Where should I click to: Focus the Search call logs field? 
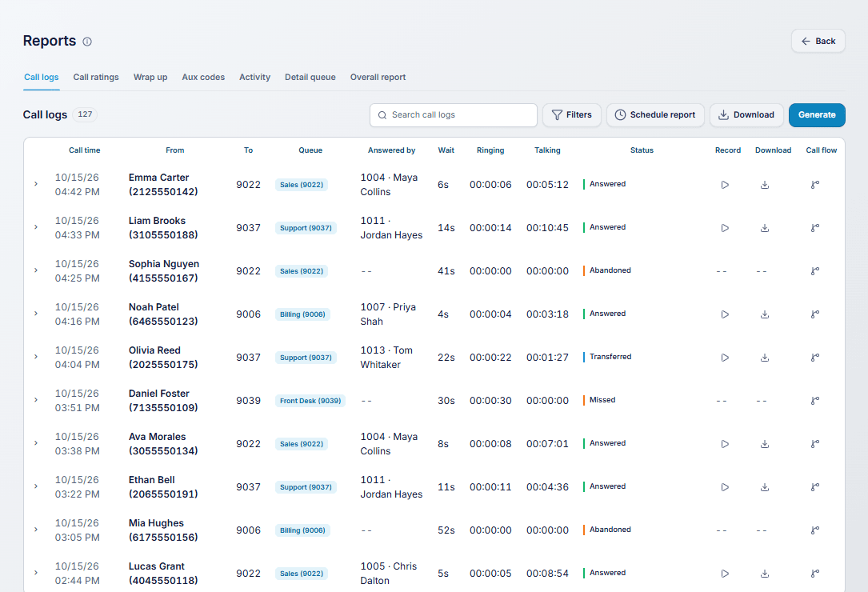point(454,115)
